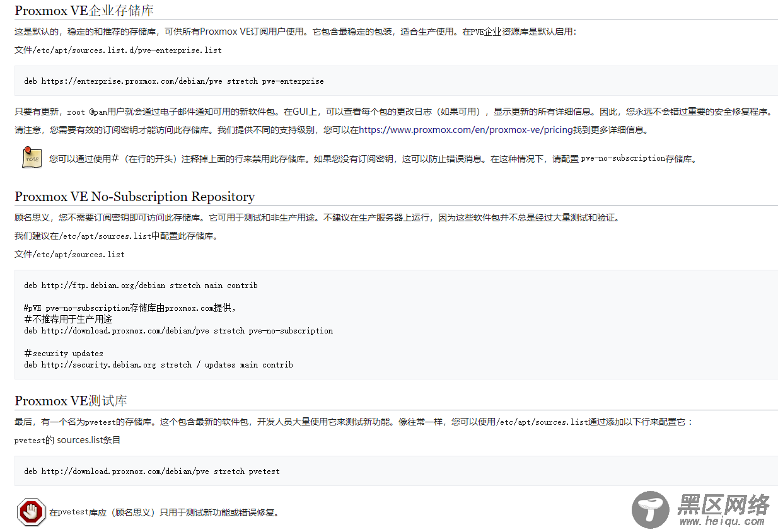Click paragraph starting "这是默认的，稳定的和推荐的"
The height and width of the screenshot is (532, 778).
[x=296, y=32]
